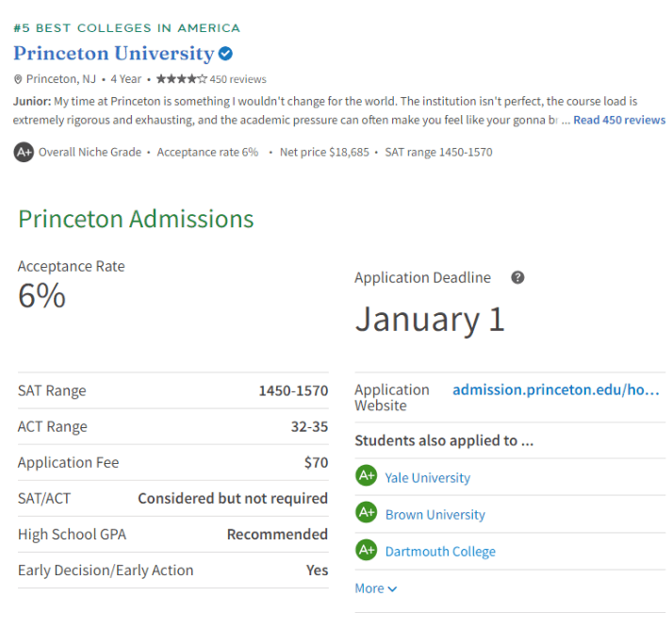Open the Dartmouth College link
The width and height of the screenshot is (672, 629).
coord(440,552)
